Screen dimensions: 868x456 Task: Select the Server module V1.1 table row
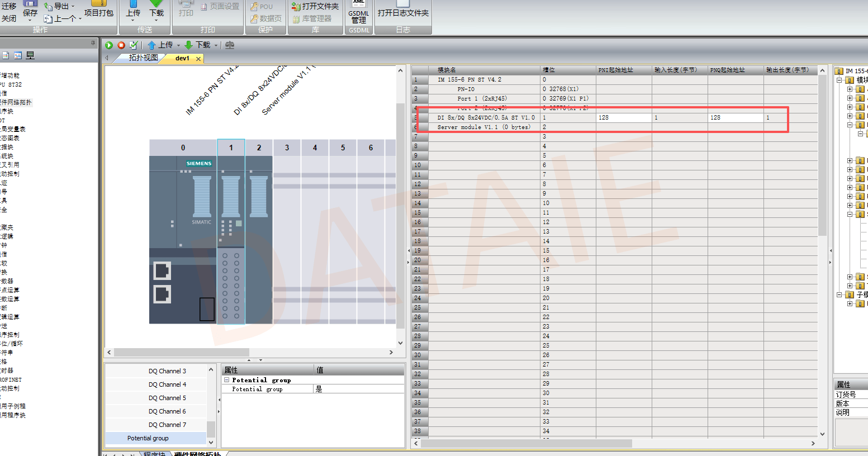click(615, 127)
